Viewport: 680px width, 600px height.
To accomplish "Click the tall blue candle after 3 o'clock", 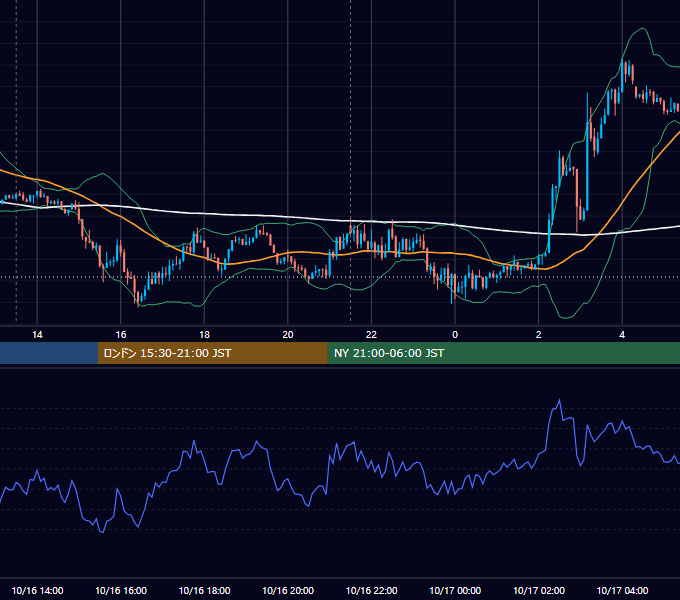I will point(588,152).
